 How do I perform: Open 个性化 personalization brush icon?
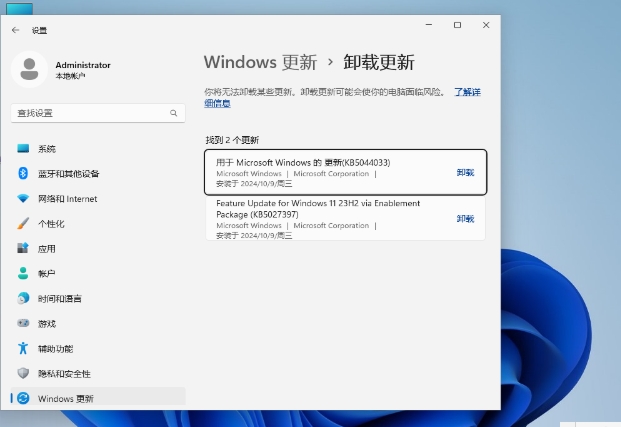coord(23,224)
